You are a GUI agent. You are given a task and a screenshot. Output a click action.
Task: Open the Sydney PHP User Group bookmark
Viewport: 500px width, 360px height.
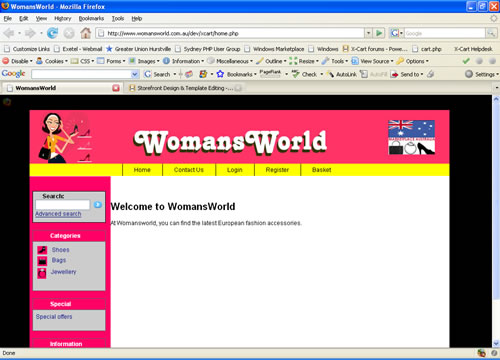click(x=208, y=49)
